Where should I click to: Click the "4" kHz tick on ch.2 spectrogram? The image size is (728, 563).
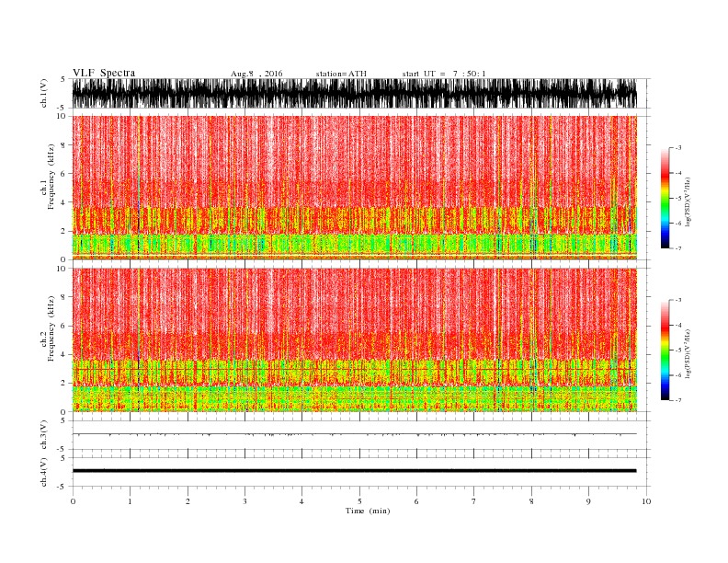tap(63, 354)
